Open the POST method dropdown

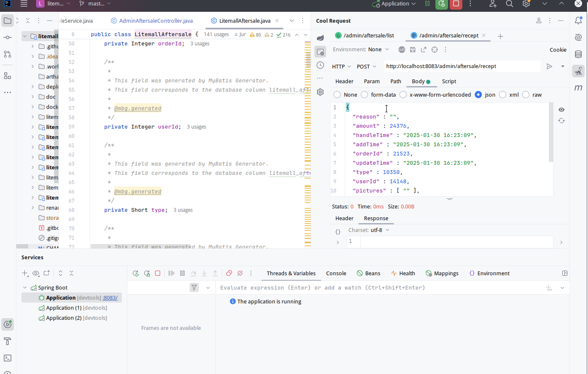367,66
